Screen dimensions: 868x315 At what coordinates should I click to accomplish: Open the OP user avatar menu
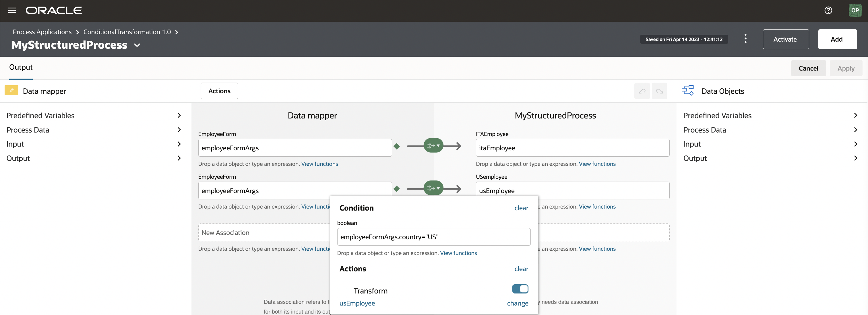(x=855, y=10)
